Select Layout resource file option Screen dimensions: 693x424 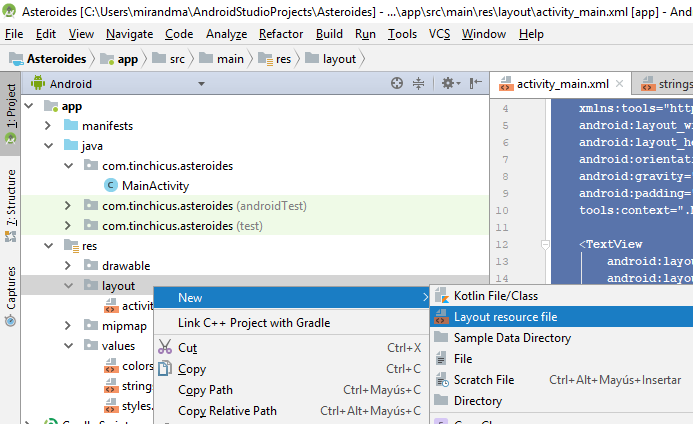(x=505, y=317)
